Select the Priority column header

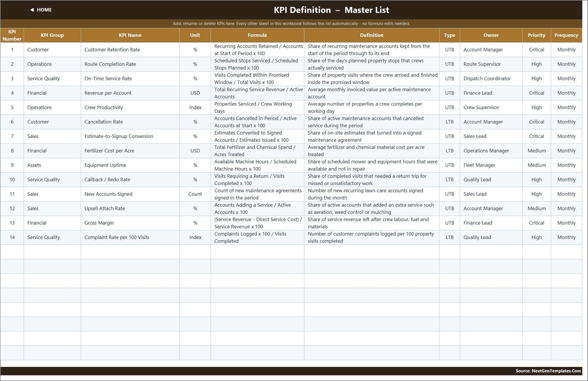pos(537,35)
